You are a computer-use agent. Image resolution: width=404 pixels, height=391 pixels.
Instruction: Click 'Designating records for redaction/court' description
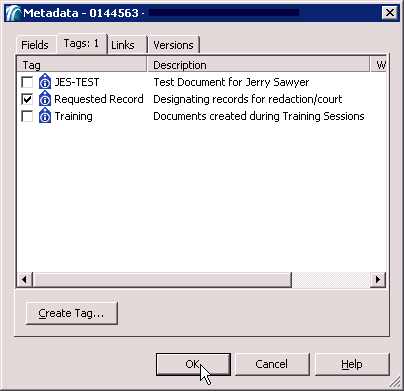coord(248,99)
